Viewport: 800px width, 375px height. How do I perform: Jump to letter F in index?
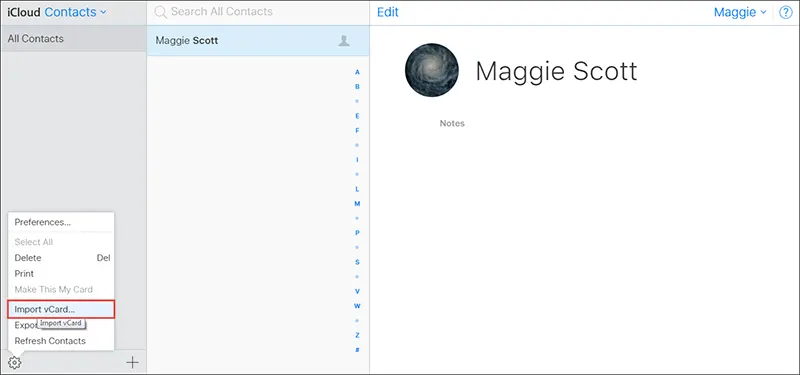click(357, 131)
